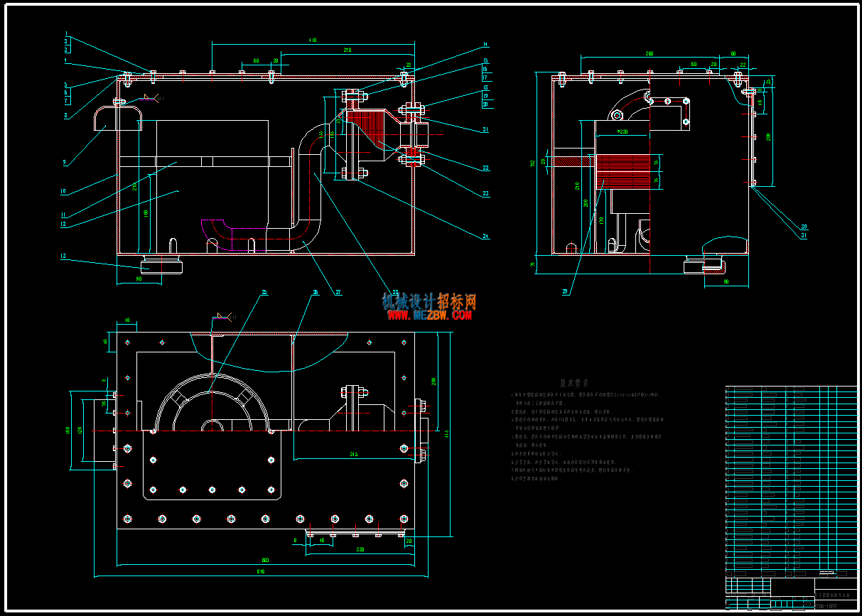
Task: Select the semicircular flange in the plan view
Action: coord(212,402)
